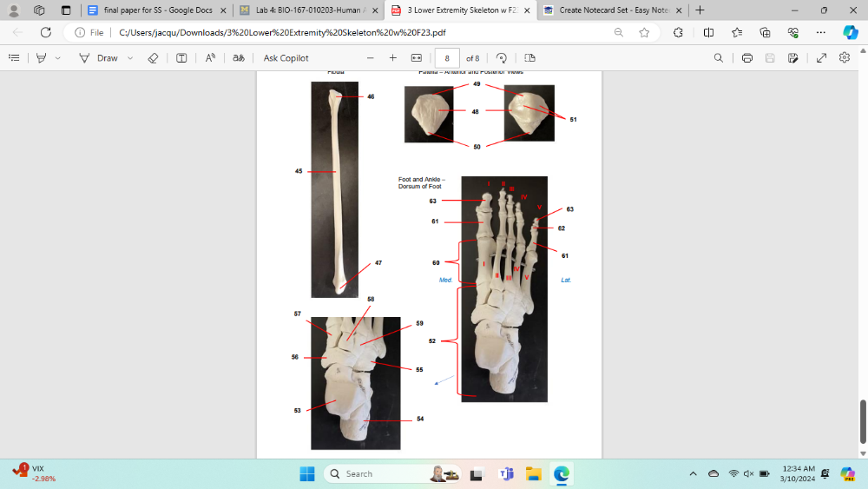Toggle the two-page view layout
The image size is (868, 489).
[529, 58]
